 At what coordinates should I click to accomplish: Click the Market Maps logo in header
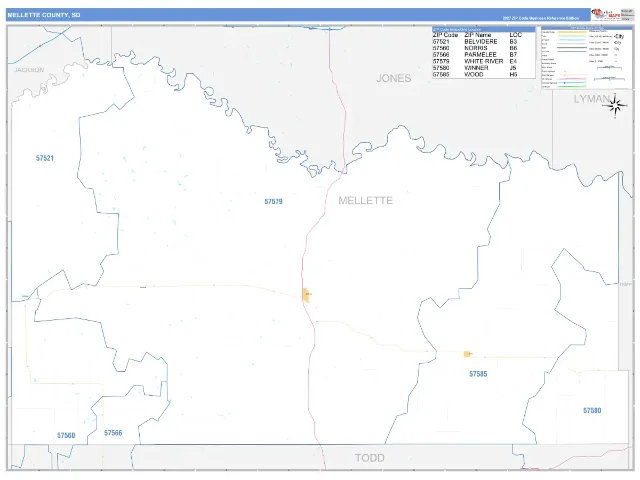coord(605,15)
